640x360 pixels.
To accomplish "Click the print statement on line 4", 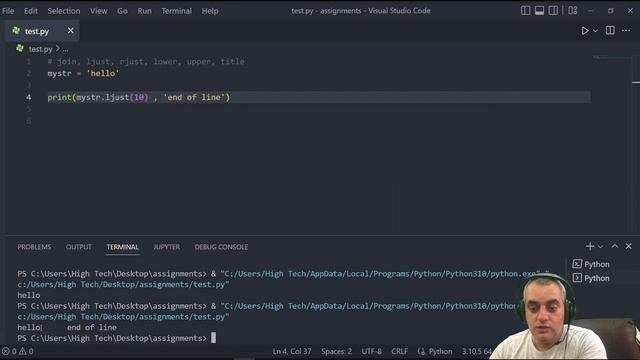I will [x=139, y=97].
